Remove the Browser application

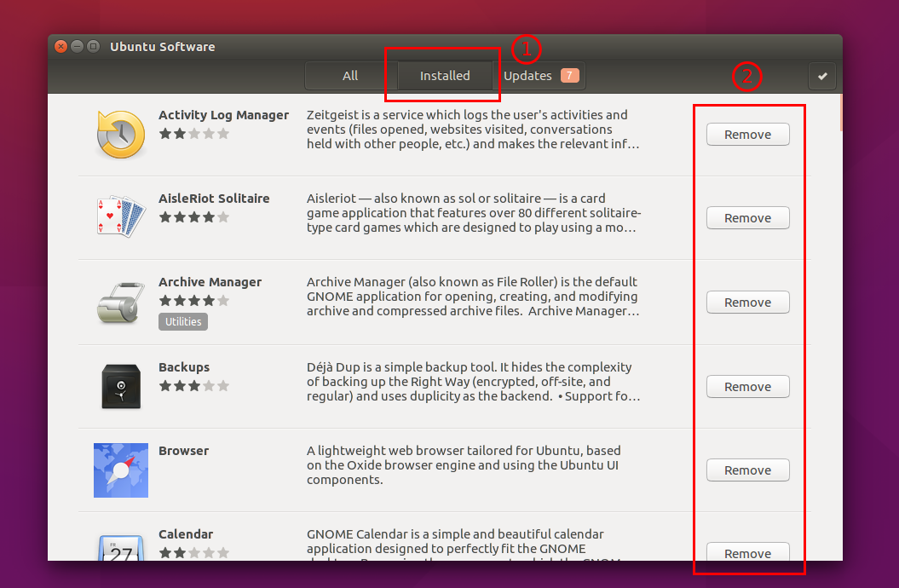pyautogui.click(x=747, y=470)
